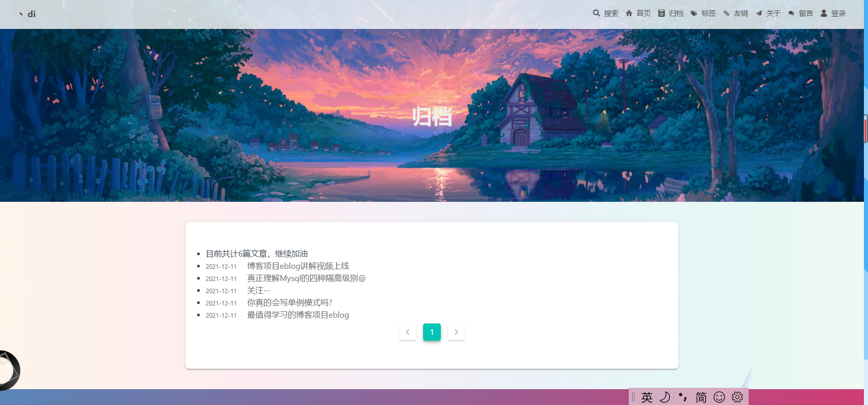868x405 pixels.
Task: Click the 登录 login link
Action: click(x=839, y=14)
